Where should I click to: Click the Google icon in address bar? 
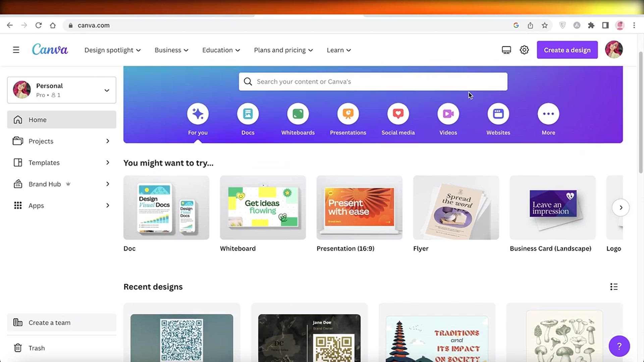pos(516,25)
